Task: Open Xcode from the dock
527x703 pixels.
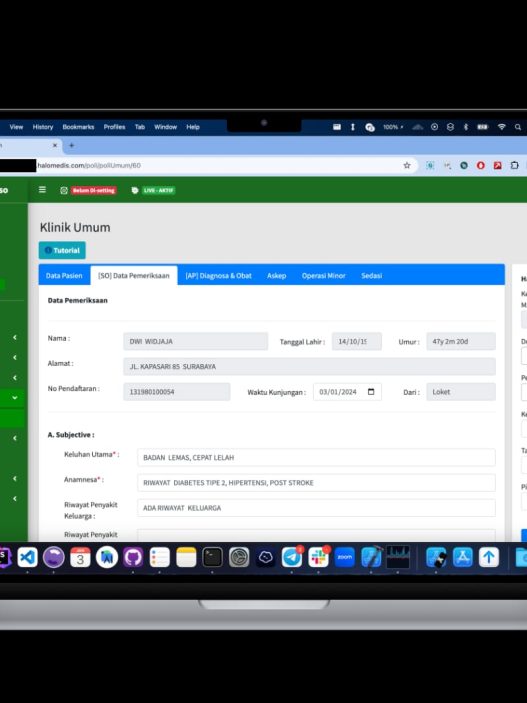Action: [x=371, y=557]
